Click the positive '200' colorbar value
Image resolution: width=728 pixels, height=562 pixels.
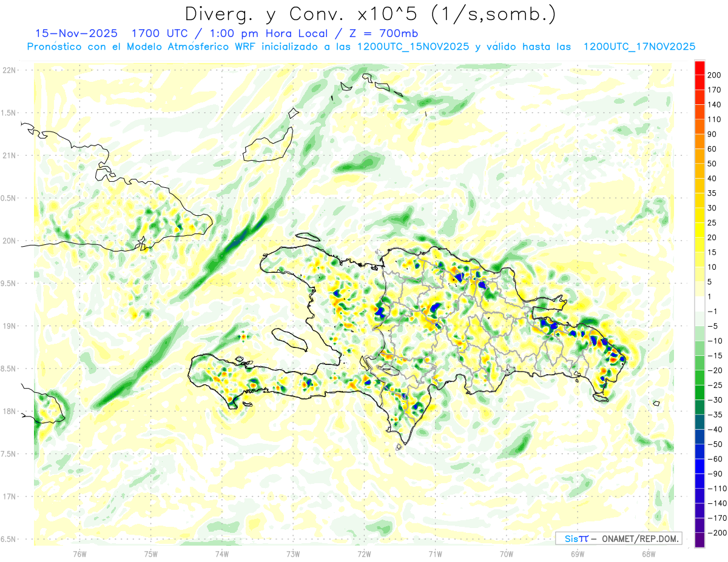715,75
